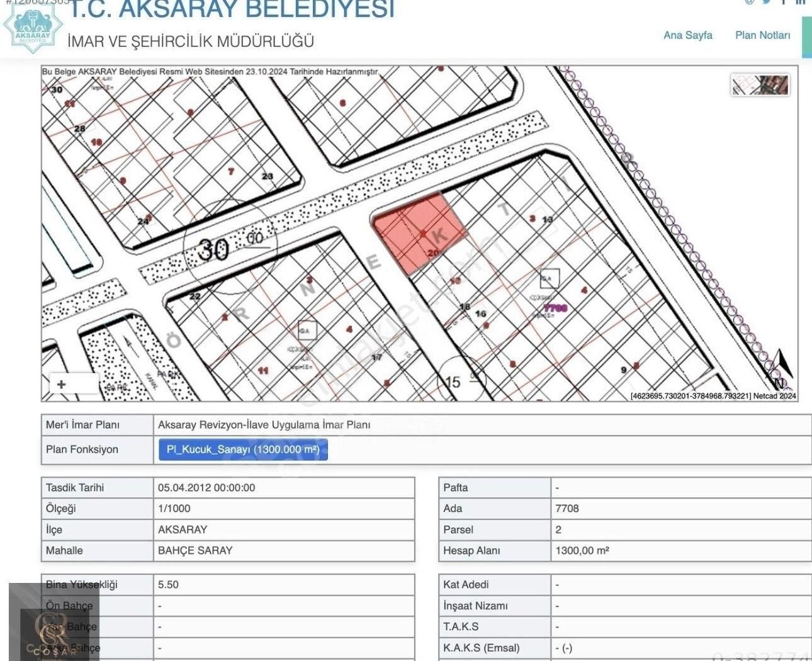Click the Hesap Alanı label
The width and height of the screenshot is (812, 661).
coord(471,550)
